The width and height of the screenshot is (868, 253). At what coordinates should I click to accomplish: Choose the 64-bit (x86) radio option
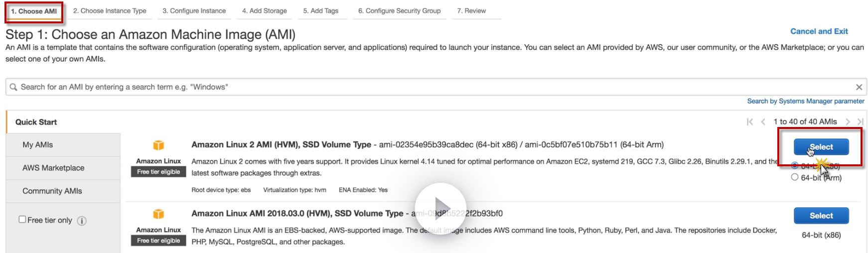coord(795,165)
